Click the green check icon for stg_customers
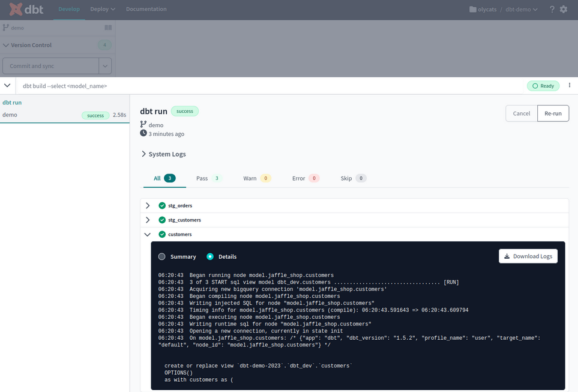 pyautogui.click(x=162, y=220)
